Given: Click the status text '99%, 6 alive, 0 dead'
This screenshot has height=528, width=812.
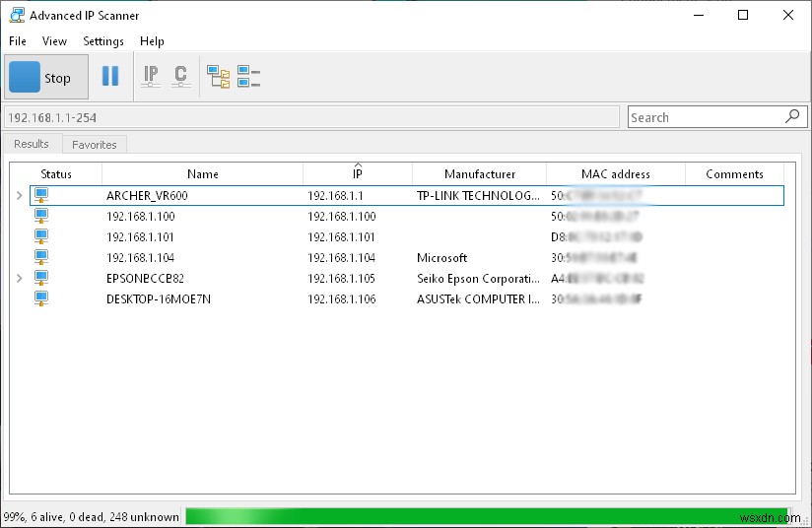Looking at the screenshot, I should coord(55,516).
